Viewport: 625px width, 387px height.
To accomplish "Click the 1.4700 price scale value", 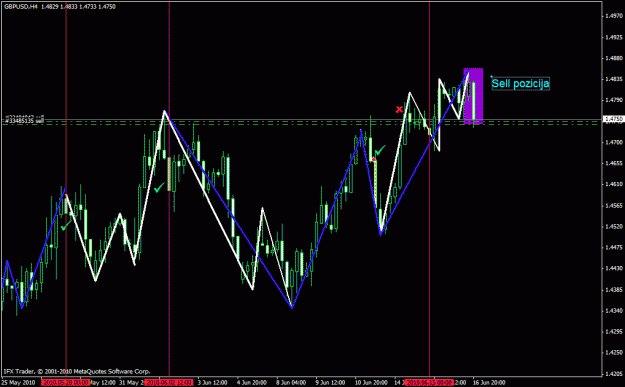I will (x=614, y=142).
